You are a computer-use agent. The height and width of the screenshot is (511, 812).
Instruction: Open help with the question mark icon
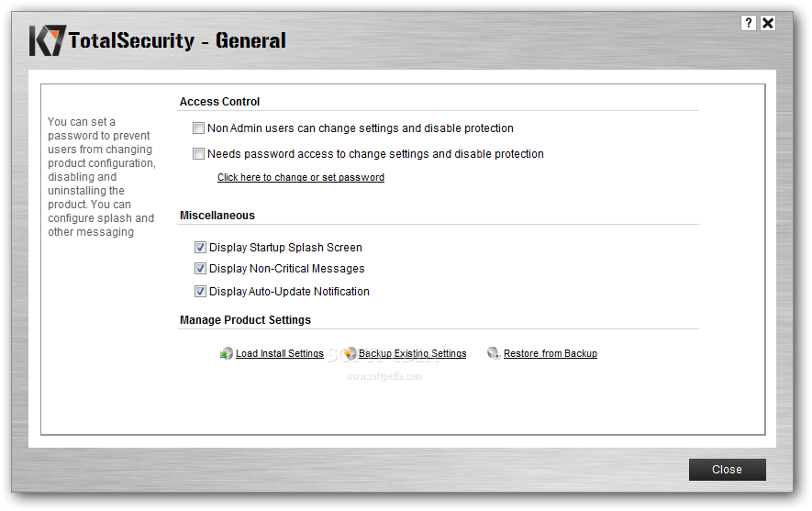[x=749, y=23]
